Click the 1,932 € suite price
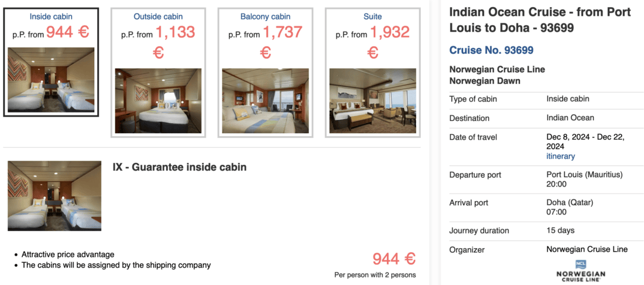644x285 pixels. (x=389, y=33)
